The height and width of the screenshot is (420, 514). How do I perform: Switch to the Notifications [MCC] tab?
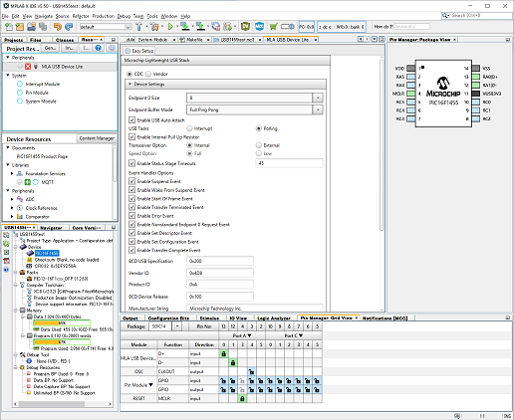click(x=385, y=318)
